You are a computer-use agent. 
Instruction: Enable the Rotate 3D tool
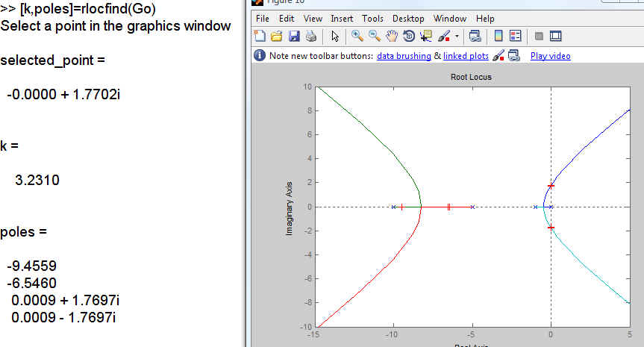(409, 36)
